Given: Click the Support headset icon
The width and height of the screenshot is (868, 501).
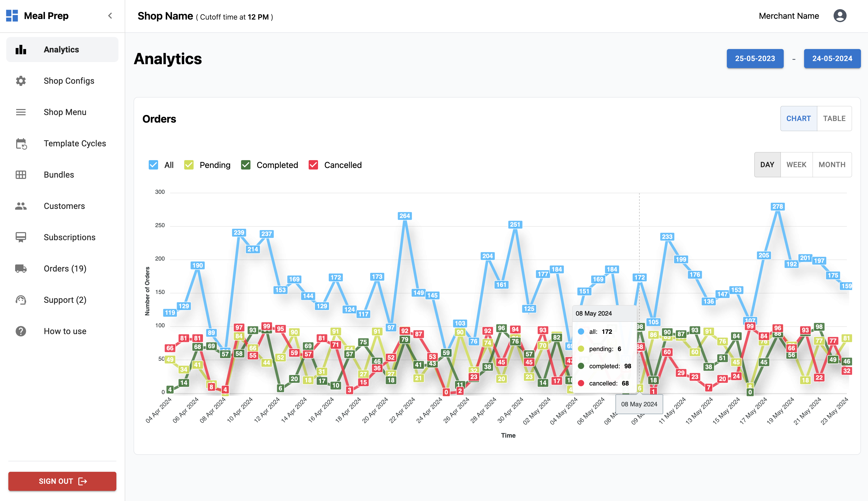Looking at the screenshot, I should (x=21, y=300).
